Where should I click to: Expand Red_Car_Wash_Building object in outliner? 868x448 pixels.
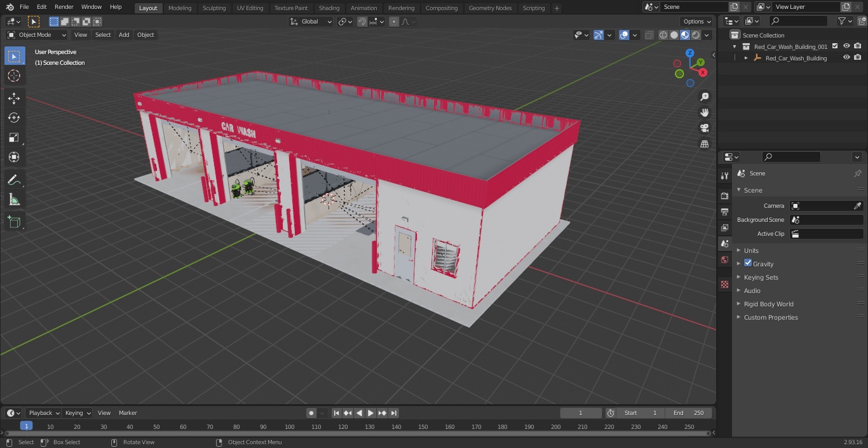click(746, 58)
